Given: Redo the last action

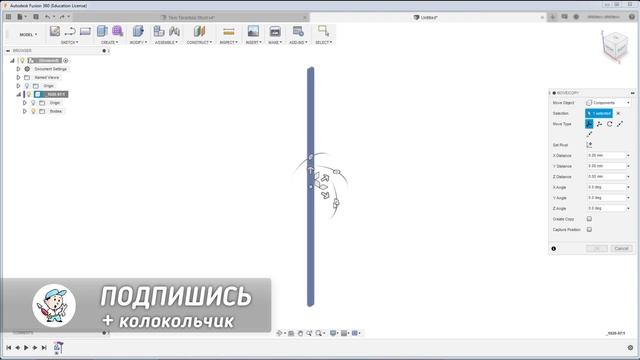Looking at the screenshot, I should pyautogui.click(x=62, y=17).
